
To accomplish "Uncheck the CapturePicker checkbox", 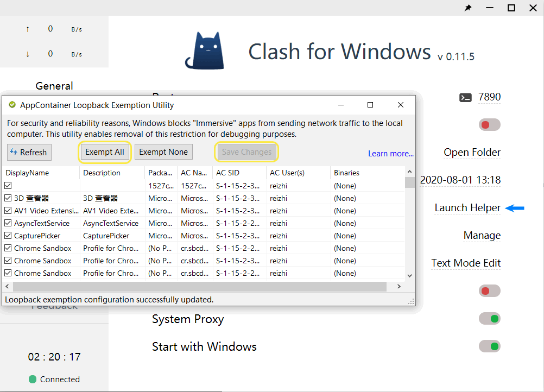I will point(8,236).
